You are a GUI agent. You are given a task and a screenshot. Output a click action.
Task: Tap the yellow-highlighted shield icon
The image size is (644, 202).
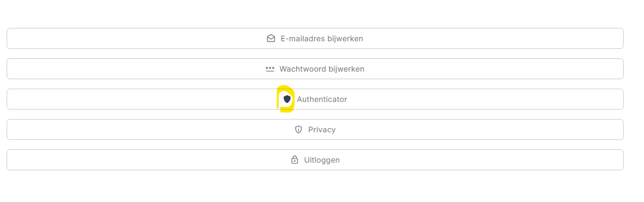287,99
